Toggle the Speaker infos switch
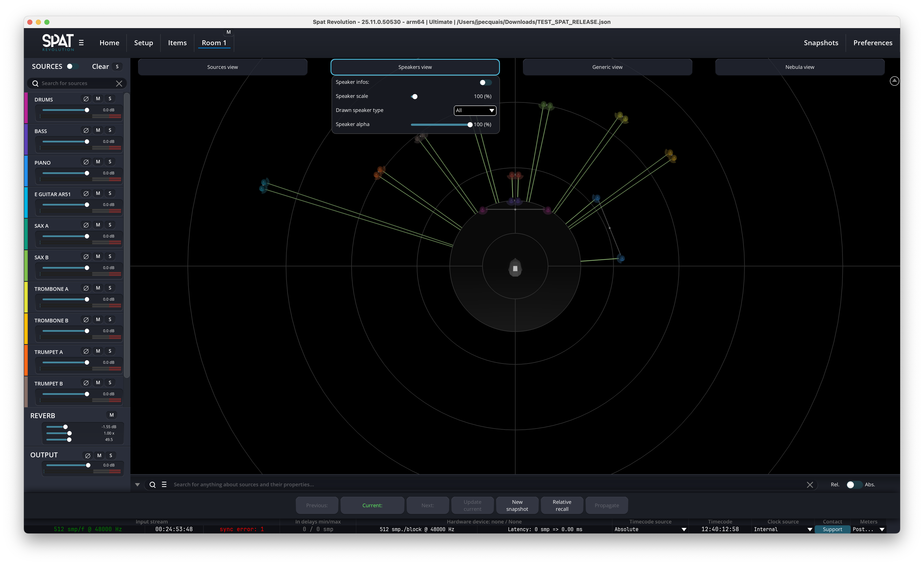 [x=485, y=82]
